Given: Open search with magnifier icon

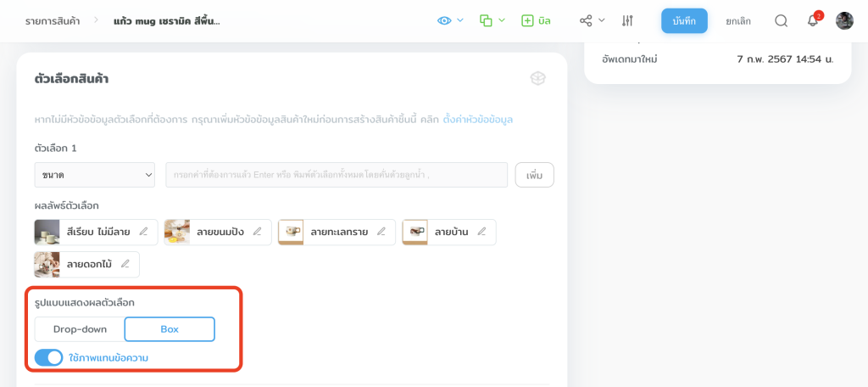Looking at the screenshot, I should point(781,20).
